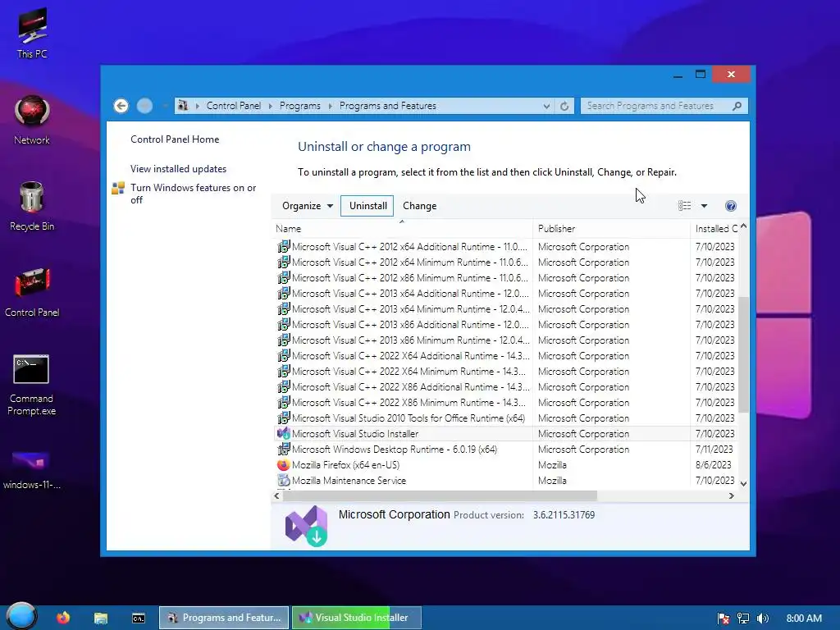Click the Action Center flag tray icon
840x630 pixels.
point(724,619)
